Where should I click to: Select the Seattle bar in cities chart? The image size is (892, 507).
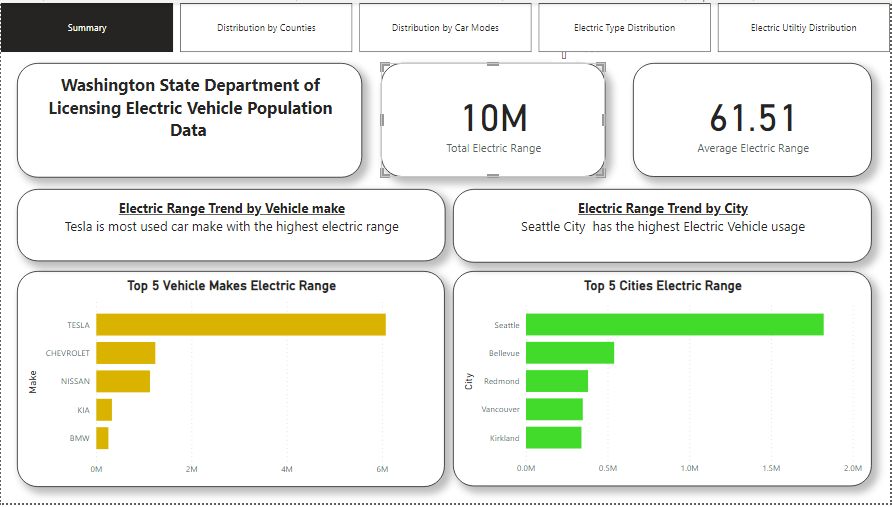click(x=674, y=325)
